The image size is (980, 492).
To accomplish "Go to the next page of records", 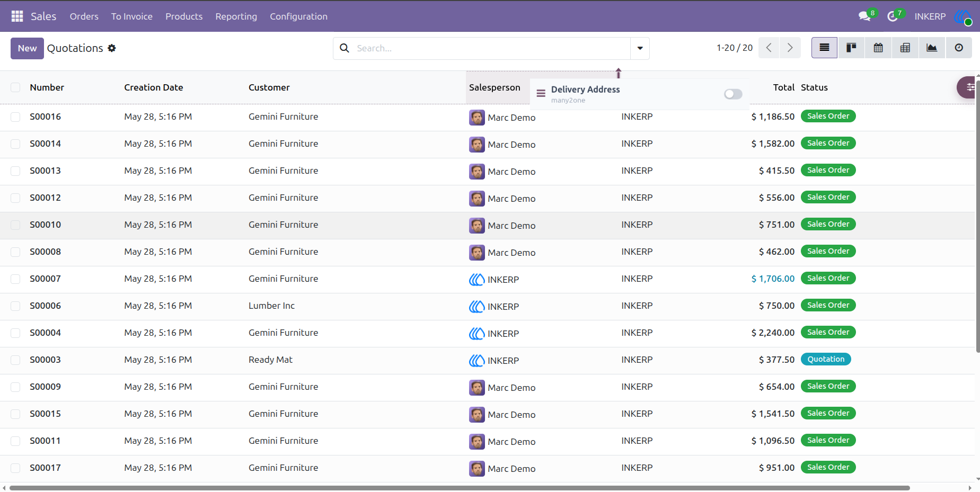I will (790, 48).
